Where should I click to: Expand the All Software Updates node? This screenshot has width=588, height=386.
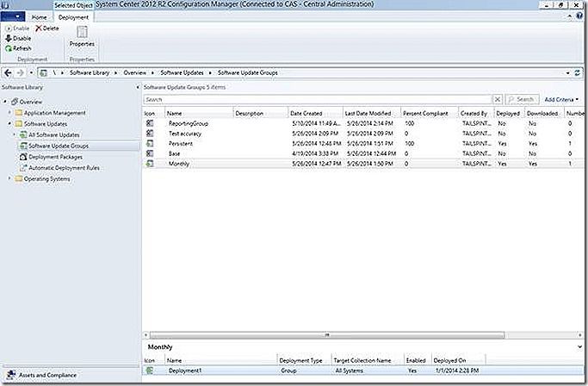[x=15, y=134]
